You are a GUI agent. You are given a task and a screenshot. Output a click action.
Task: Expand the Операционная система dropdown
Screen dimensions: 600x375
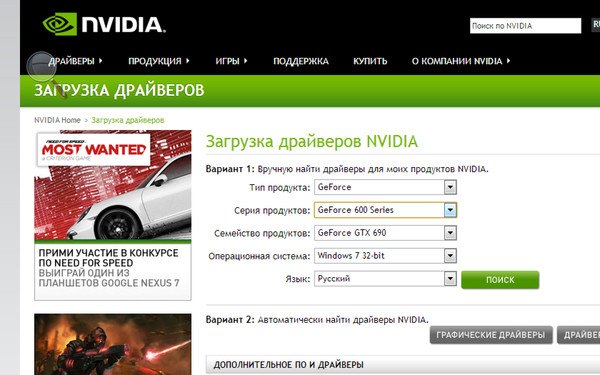385,256
